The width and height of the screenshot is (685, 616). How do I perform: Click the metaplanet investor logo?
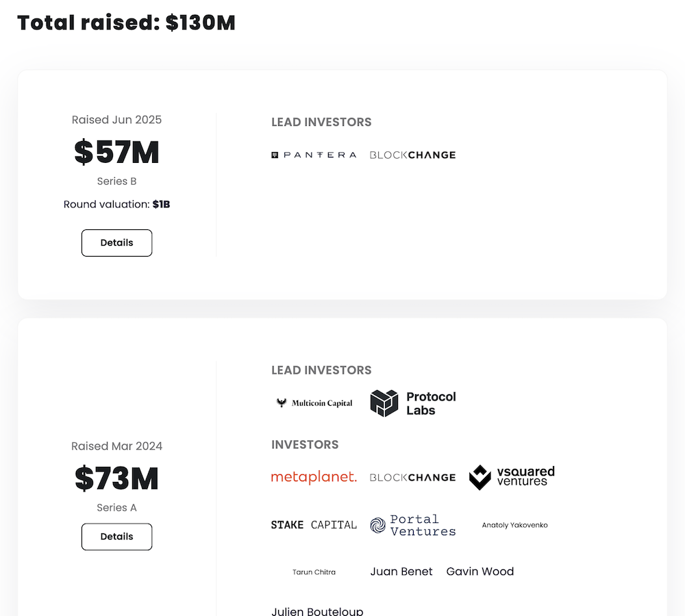(x=314, y=477)
